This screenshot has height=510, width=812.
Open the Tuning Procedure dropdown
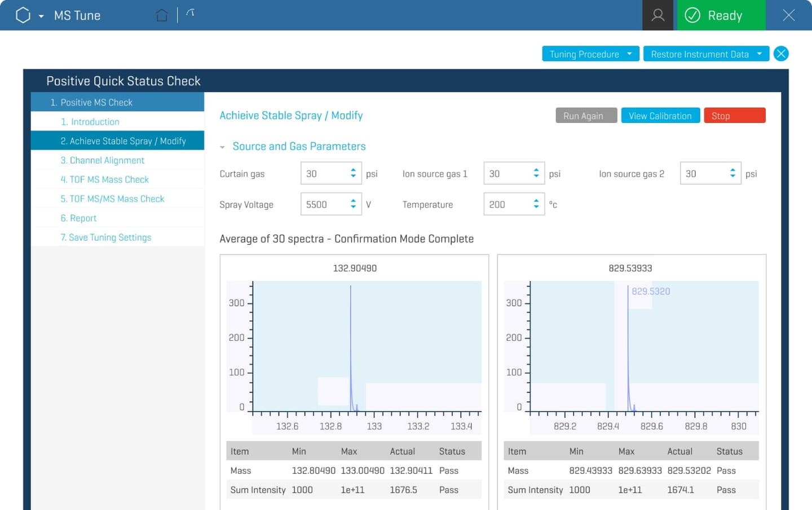tap(590, 54)
